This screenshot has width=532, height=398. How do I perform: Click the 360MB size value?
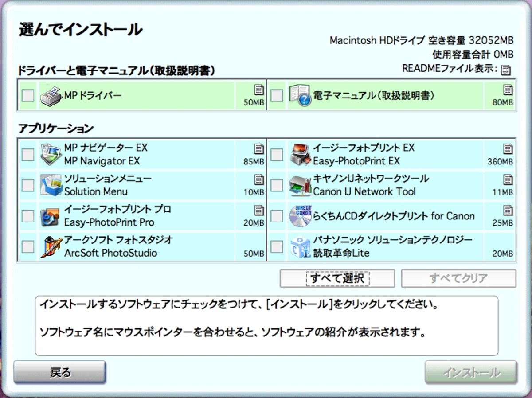500,162
